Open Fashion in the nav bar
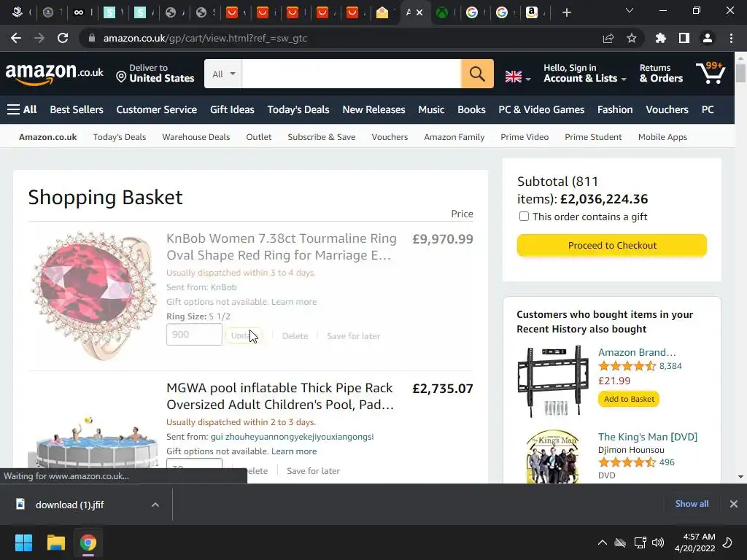This screenshot has height=560, width=747. click(x=615, y=109)
